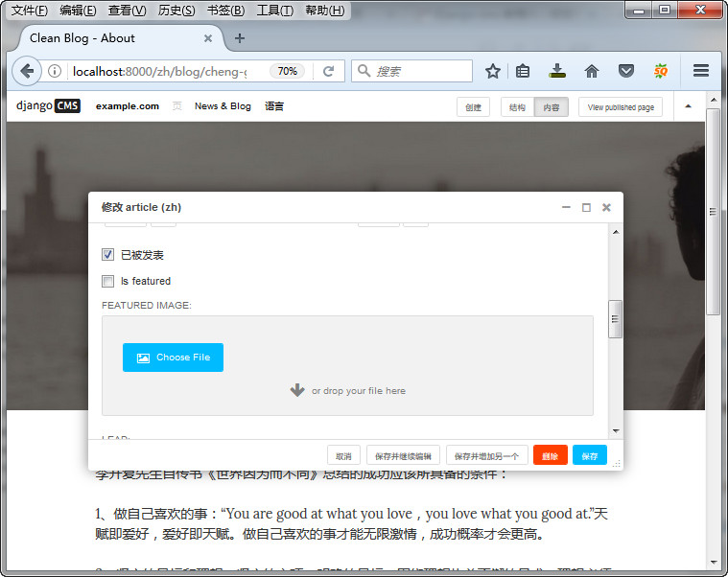
Task: Click the search magnifier icon
Action: 364,71
